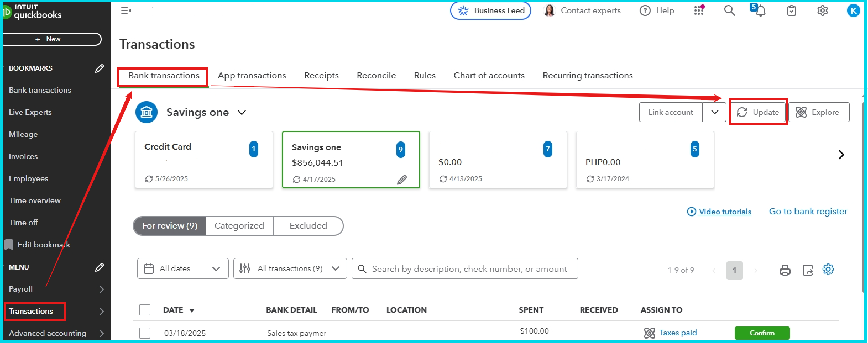The height and width of the screenshot is (343, 868).
Task: Tick the 03/18/2025 transaction checkbox
Action: 145,333
